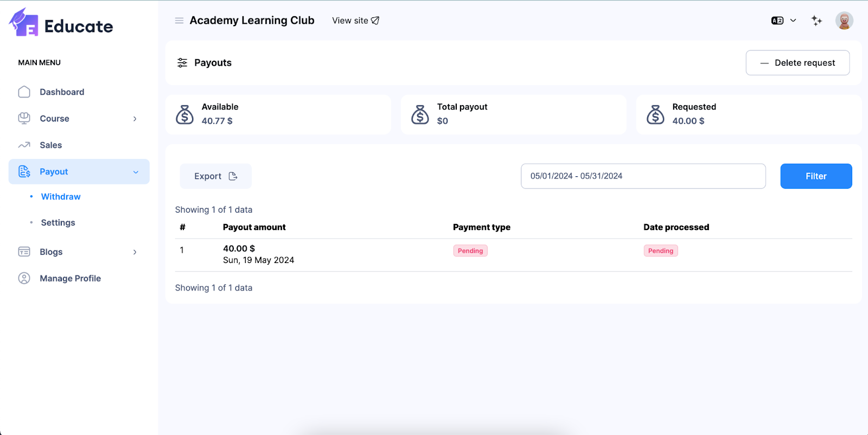Open the user profile avatar

click(844, 21)
